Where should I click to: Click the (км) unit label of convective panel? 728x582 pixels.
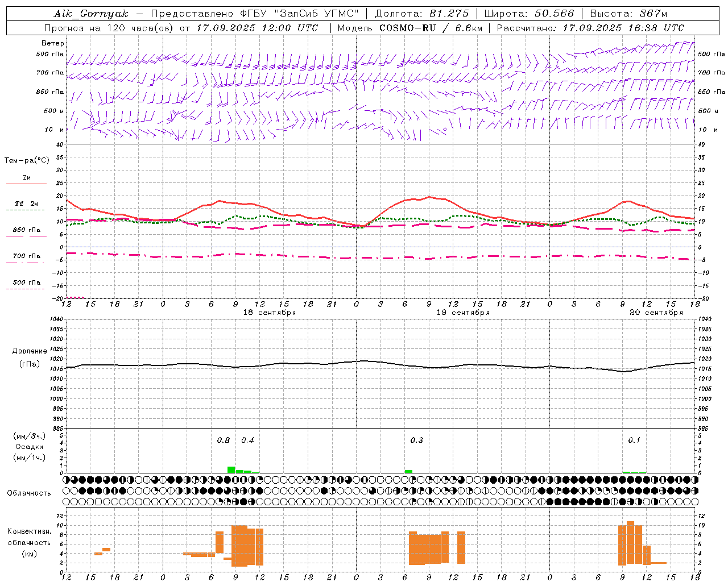pyautogui.click(x=30, y=554)
